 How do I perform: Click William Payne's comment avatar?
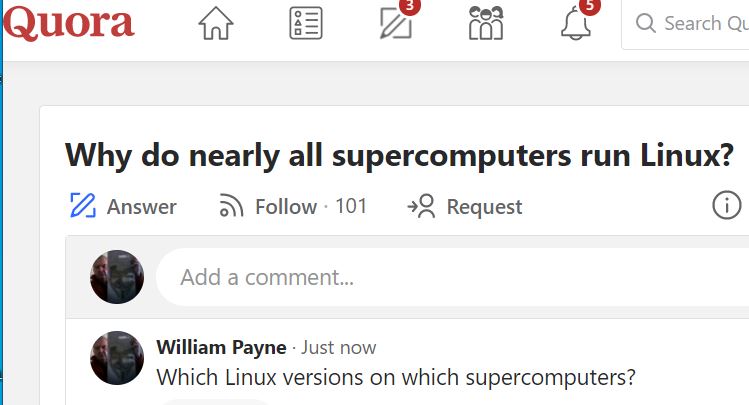click(117, 358)
